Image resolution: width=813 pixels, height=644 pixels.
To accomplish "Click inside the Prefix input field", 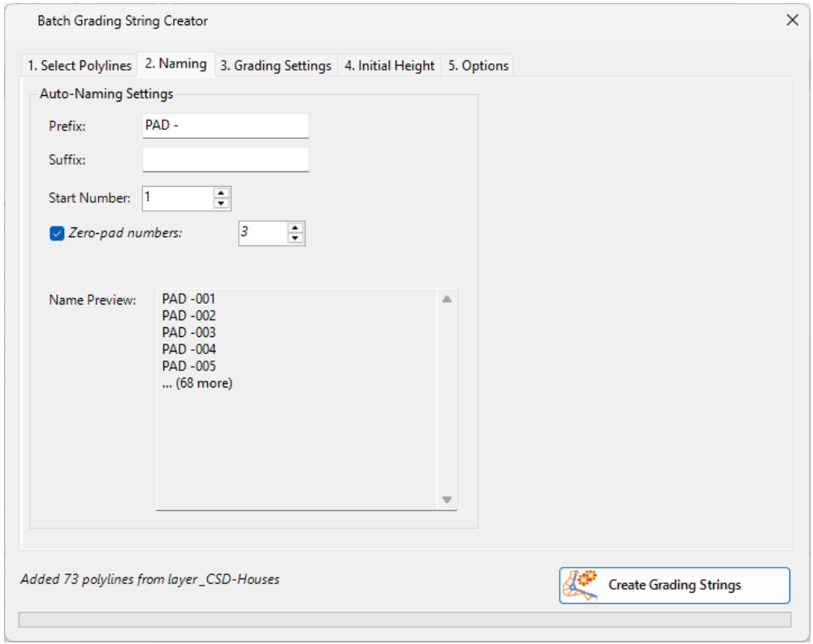I will (x=226, y=125).
